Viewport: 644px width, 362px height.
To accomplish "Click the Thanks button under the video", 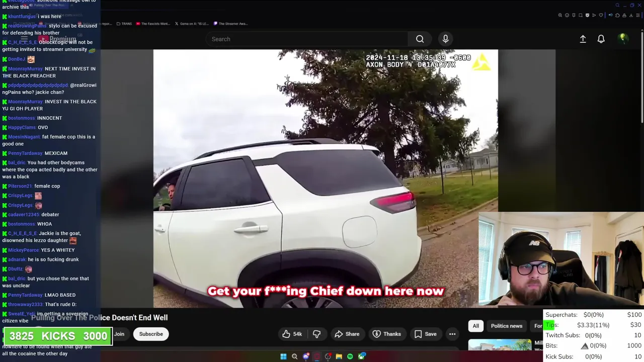I will 386,334.
